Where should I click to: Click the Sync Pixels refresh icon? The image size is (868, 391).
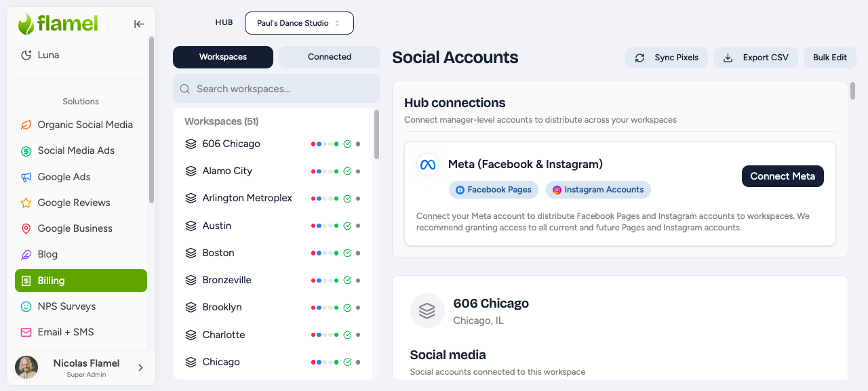click(x=639, y=58)
